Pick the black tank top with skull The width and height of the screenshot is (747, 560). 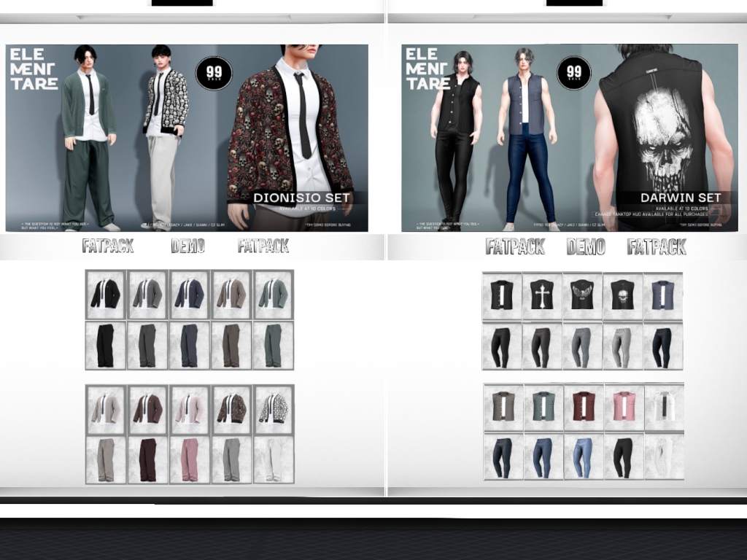[623, 295]
